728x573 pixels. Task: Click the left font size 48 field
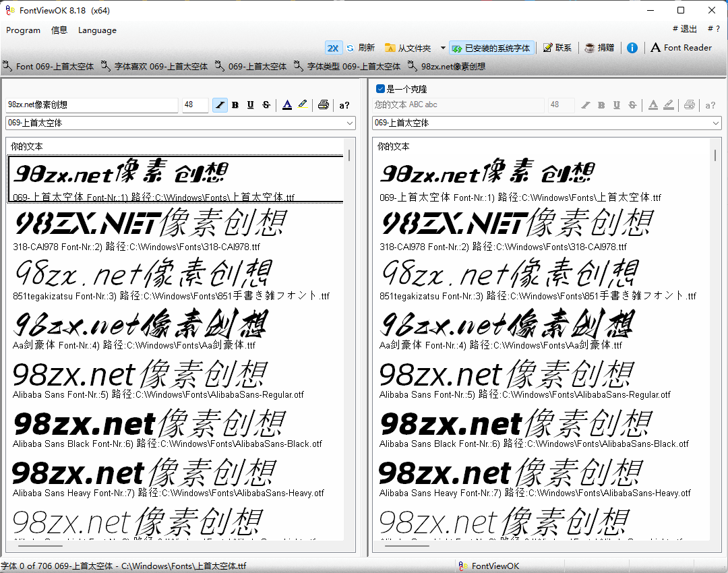[195, 105]
